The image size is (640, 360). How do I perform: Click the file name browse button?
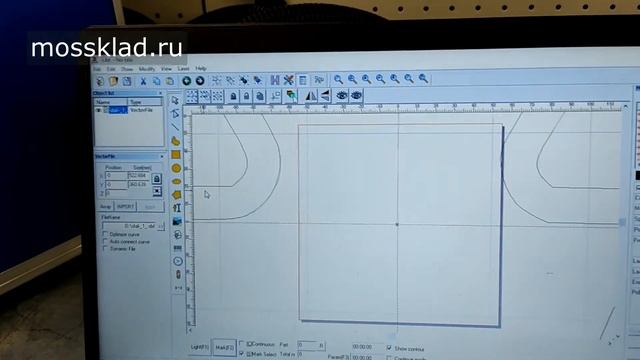tap(161, 226)
